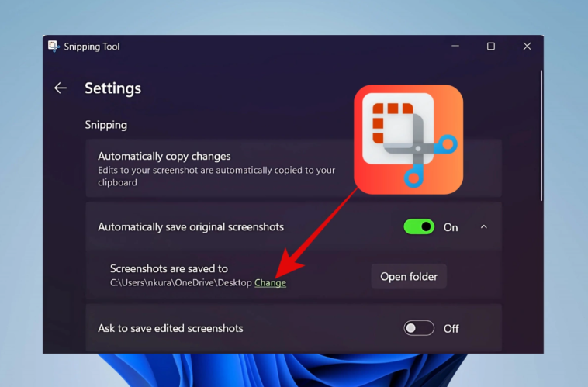588x387 pixels.
Task: Minimize the Snipping Tool window
Action: 455,47
